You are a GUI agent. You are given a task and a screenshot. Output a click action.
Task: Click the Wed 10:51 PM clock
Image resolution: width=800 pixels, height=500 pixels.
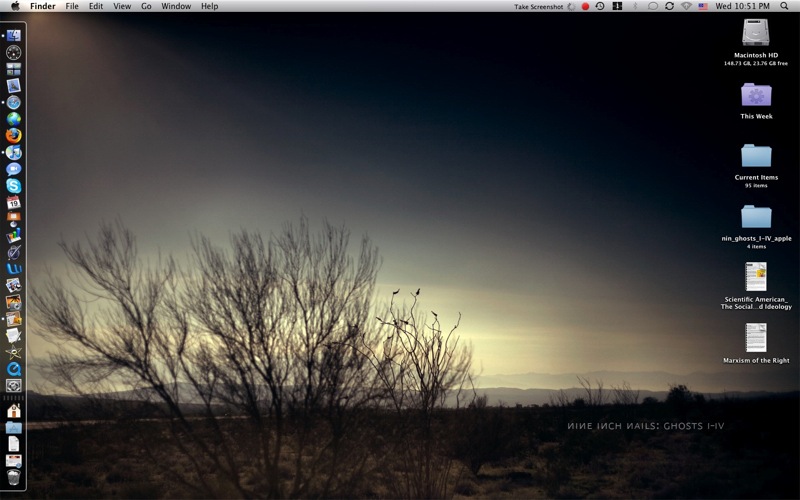point(742,6)
